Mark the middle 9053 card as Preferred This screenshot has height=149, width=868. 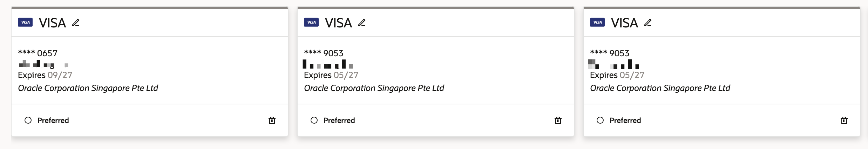click(x=314, y=120)
